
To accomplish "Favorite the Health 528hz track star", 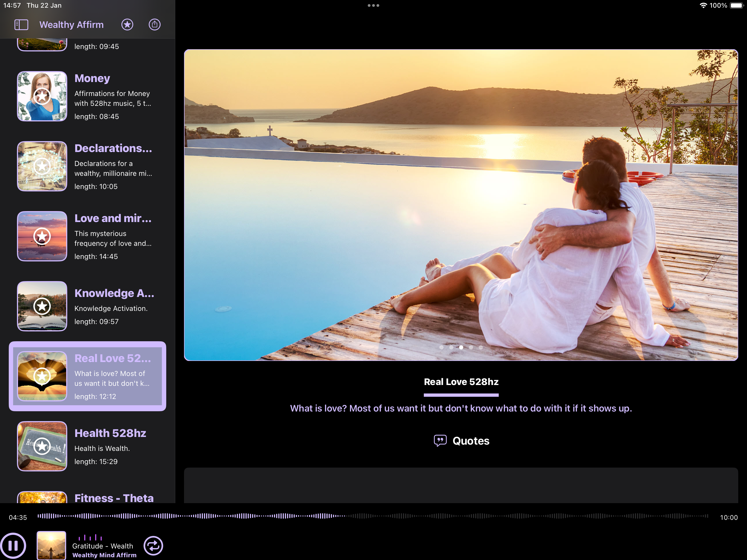I will pos(42,446).
